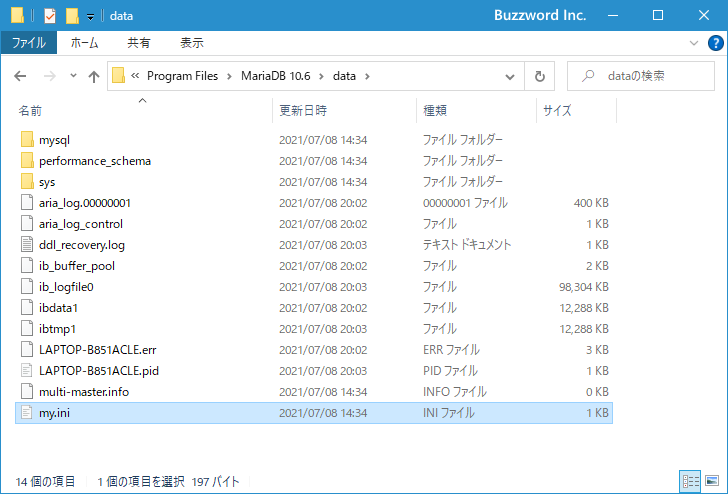Open the address bar history dropdown
This screenshot has height=494, width=728.
click(510, 77)
